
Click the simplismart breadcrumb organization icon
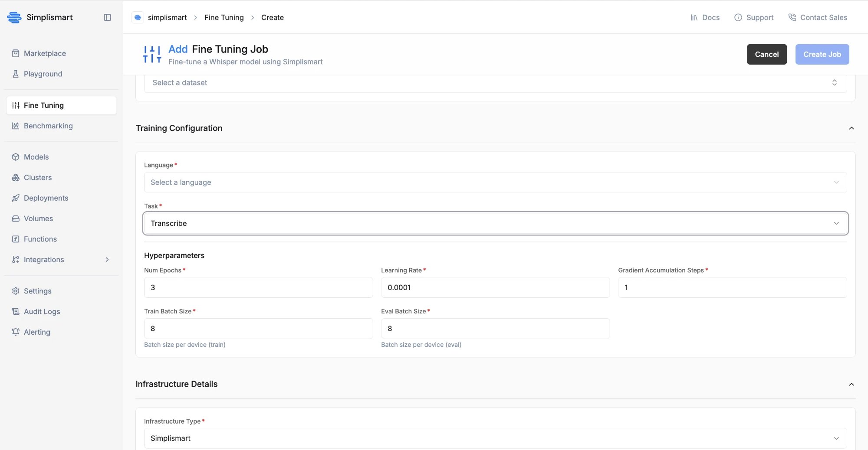point(138,17)
